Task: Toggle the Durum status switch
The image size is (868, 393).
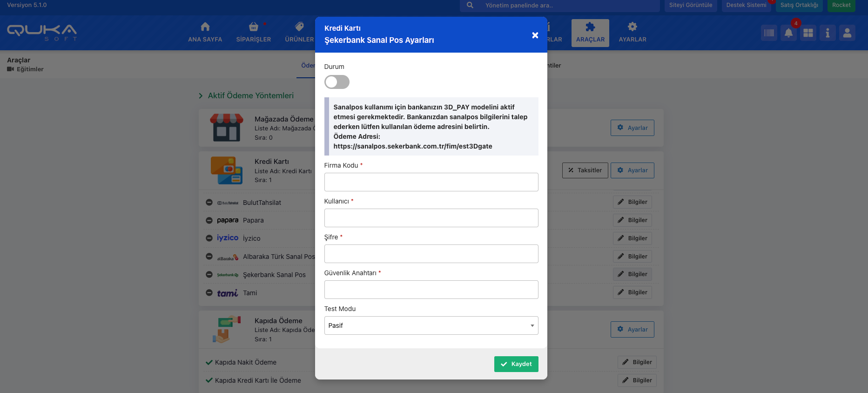Action: tap(336, 82)
